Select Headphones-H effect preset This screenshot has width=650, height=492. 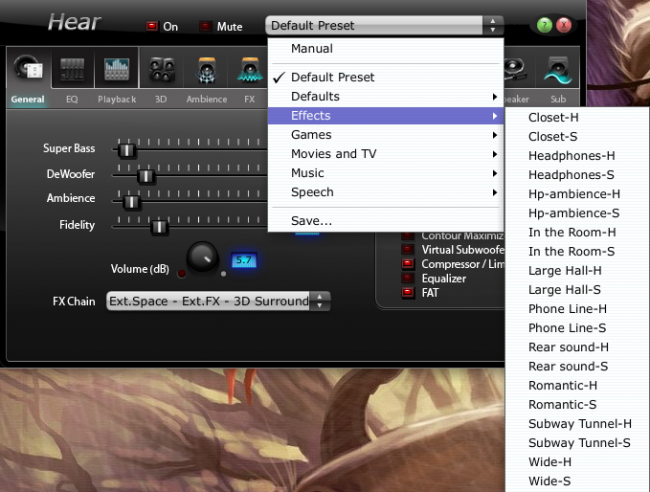click(577, 156)
